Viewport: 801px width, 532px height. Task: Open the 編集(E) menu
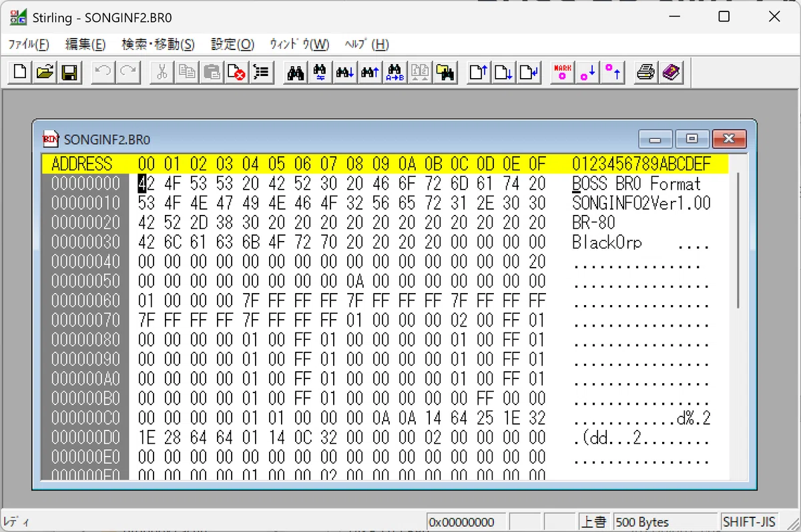point(85,45)
